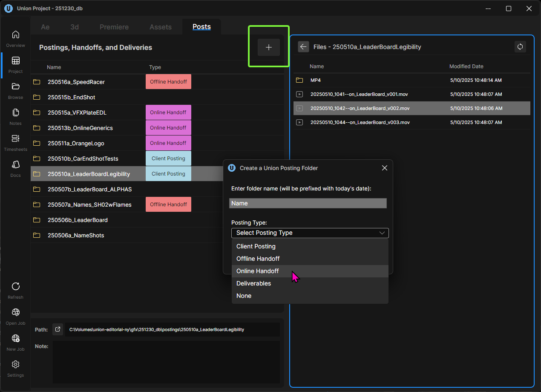
Task: Select file 20250510_1044--on_LeaderBoard_v003.mov
Action: pyautogui.click(x=412, y=122)
